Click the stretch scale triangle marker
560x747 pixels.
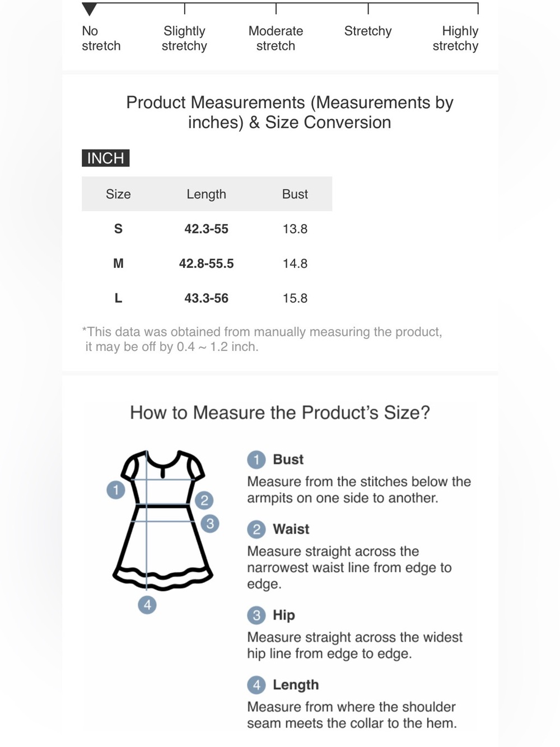tap(89, 9)
